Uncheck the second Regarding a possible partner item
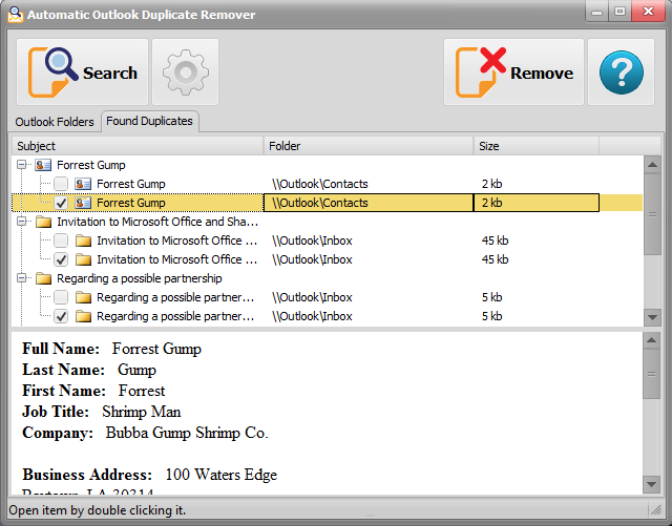Viewport: 672px width, 526px height. 61,316
